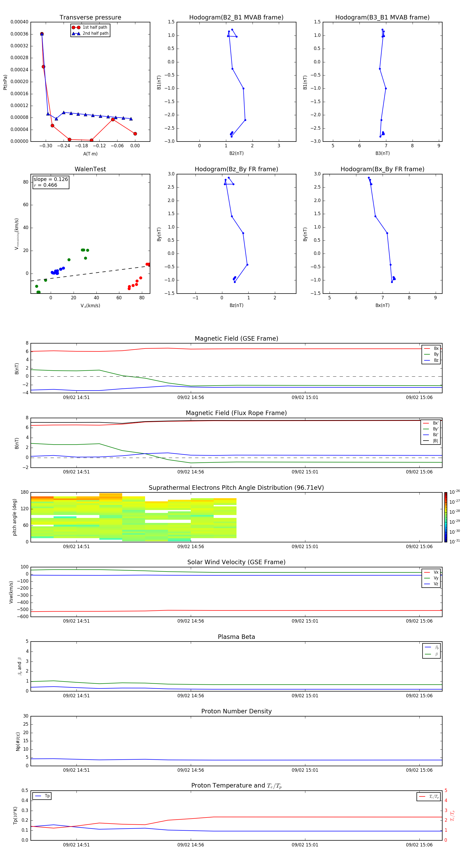Select '1st half path' legend entry

click(90, 27)
